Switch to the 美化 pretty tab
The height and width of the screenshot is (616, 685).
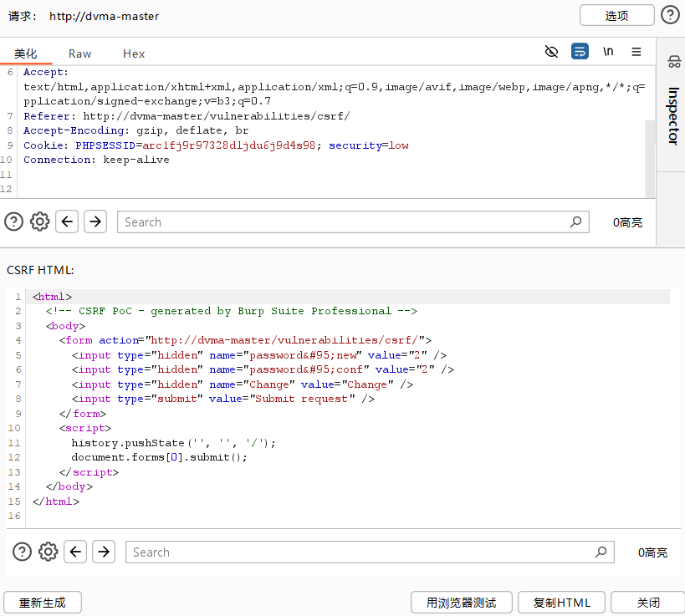pos(25,53)
